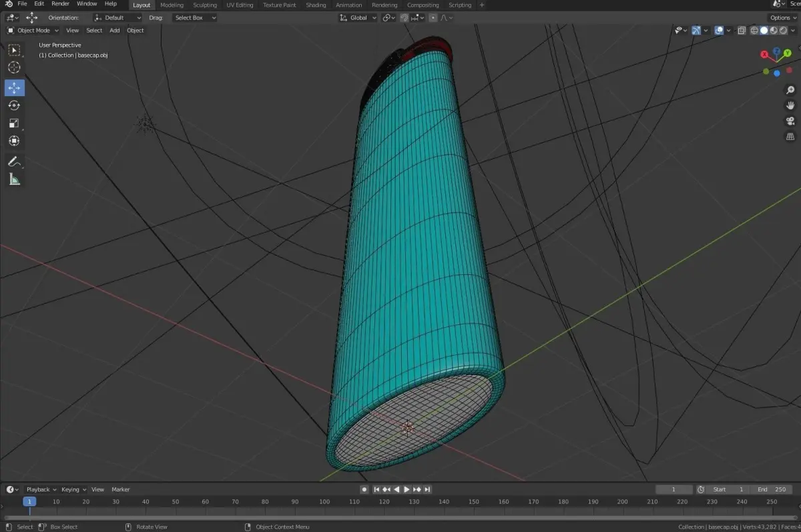Select the Measure tool
This screenshot has width=801, height=532.
tap(14, 179)
